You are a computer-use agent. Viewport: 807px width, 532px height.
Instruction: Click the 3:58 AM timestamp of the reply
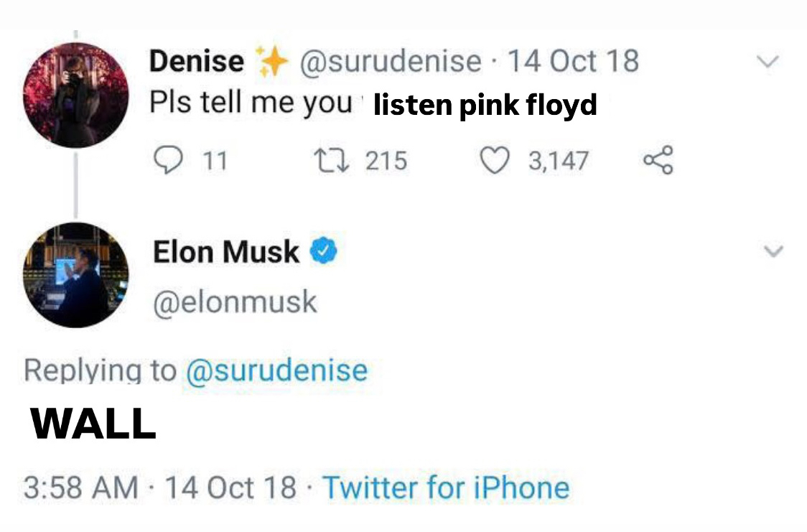pos(81,487)
